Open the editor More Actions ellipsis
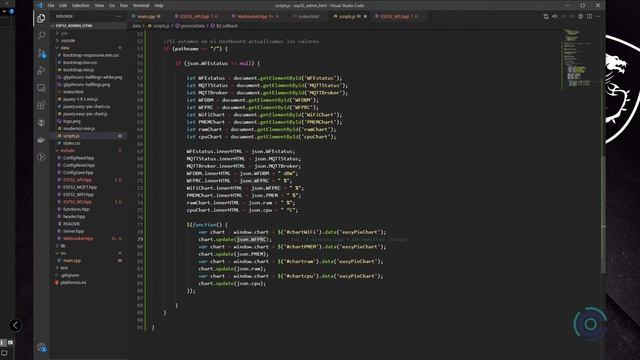This screenshot has width=640, height=360. tap(598, 16)
